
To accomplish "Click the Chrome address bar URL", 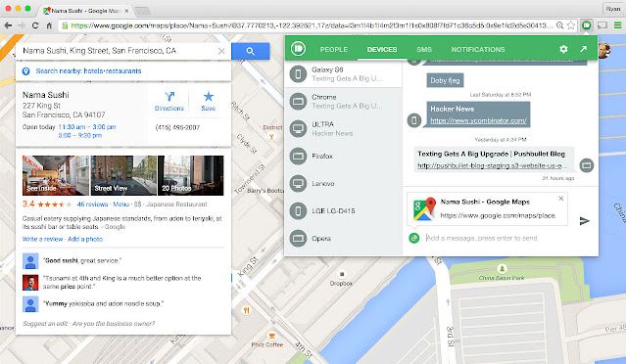I will coord(312,25).
